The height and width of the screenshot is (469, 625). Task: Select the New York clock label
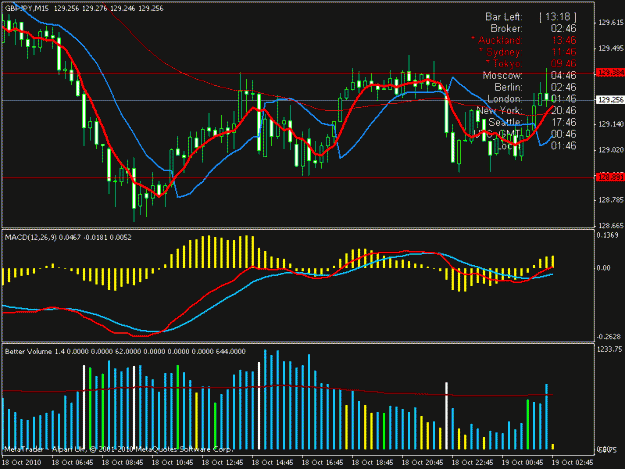[499, 110]
